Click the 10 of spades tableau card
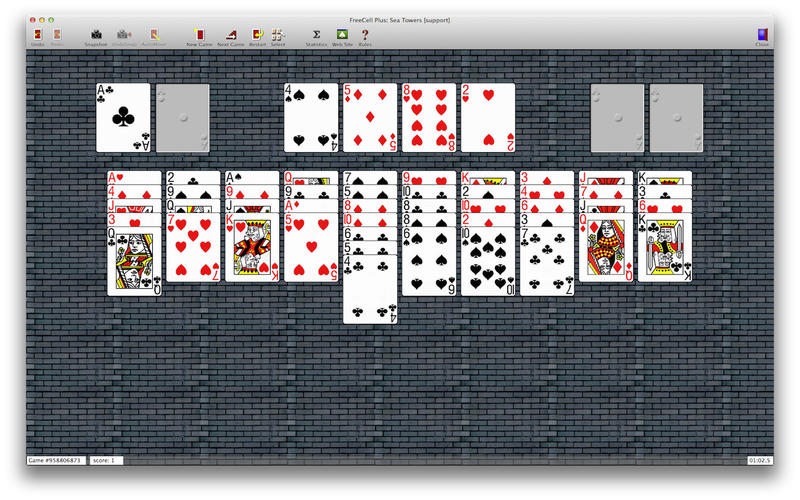 pos(488,264)
